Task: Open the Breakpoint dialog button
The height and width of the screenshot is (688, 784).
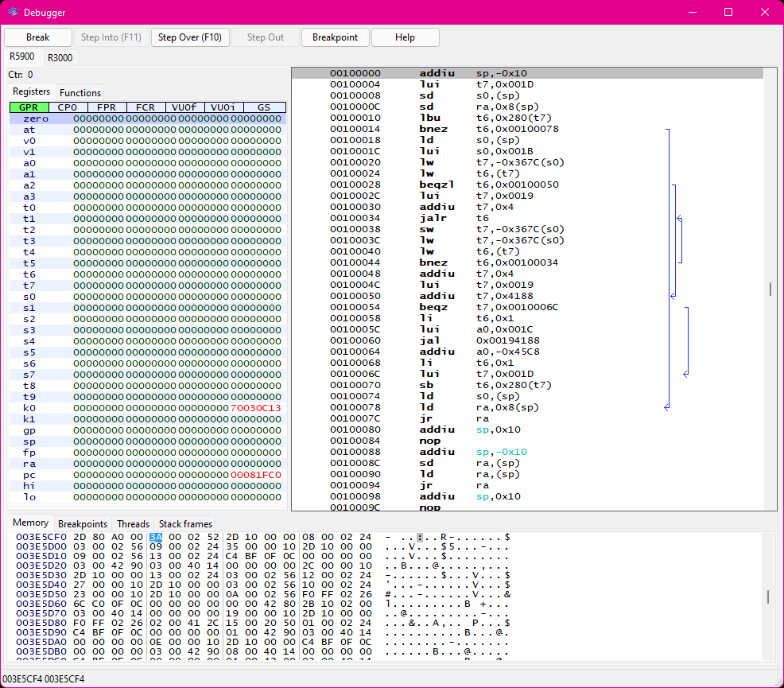Action: [335, 37]
